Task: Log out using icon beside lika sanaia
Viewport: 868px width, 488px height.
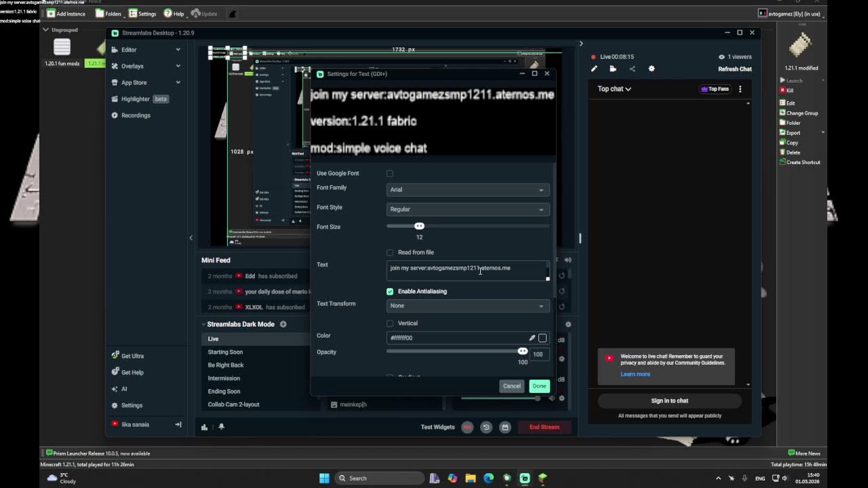Action: (x=178, y=424)
